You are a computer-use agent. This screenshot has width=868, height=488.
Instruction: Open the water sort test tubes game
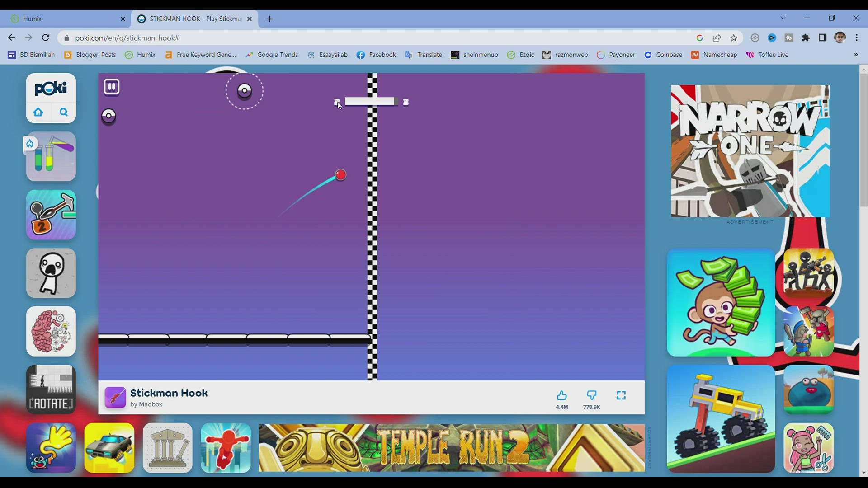coord(51,156)
